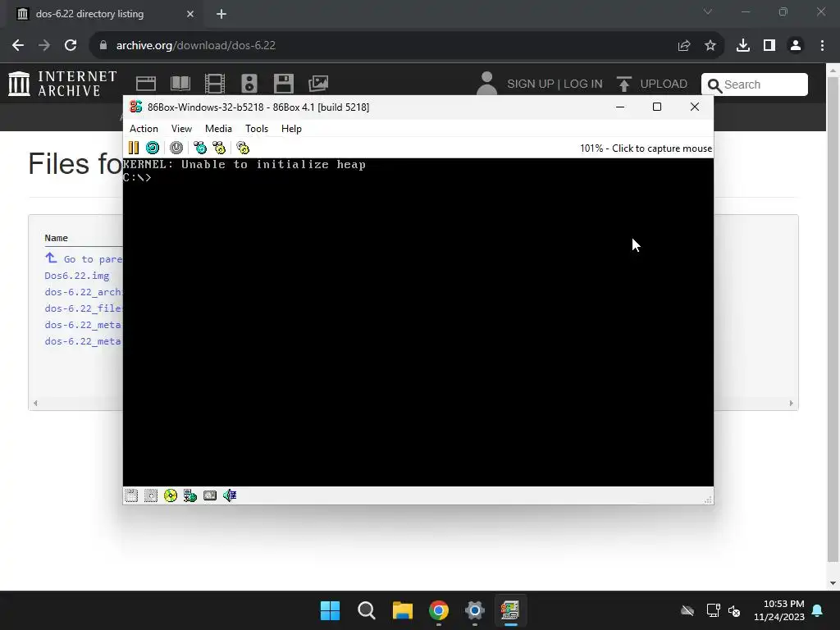
Task: Click Go to parent directory link
Action: point(84,258)
